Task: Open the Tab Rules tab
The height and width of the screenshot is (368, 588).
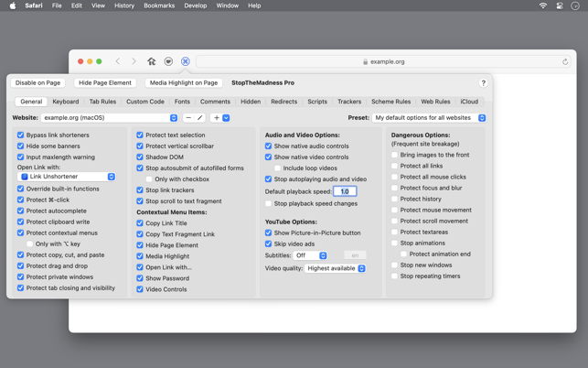Action: point(102,102)
